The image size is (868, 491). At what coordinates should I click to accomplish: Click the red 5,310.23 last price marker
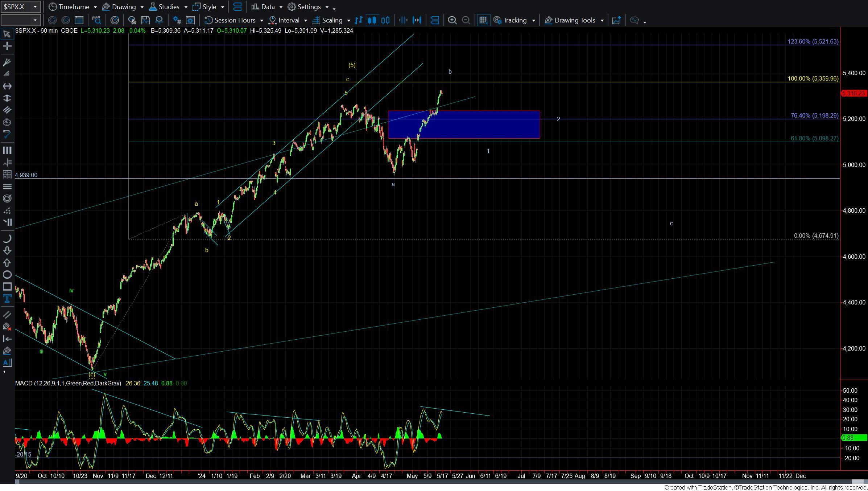coord(853,94)
